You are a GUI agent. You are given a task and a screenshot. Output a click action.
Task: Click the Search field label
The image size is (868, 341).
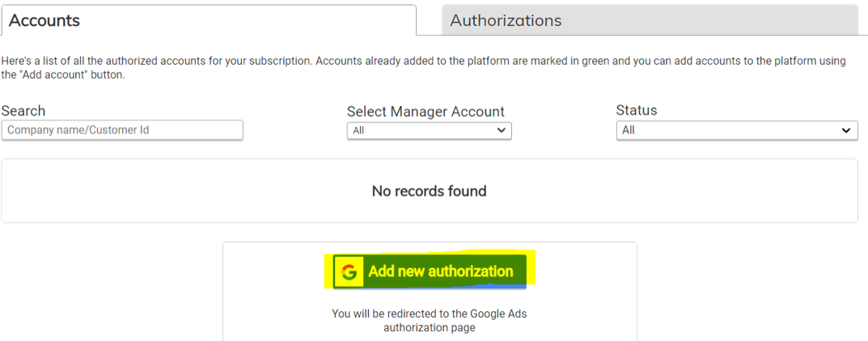pos(23,111)
